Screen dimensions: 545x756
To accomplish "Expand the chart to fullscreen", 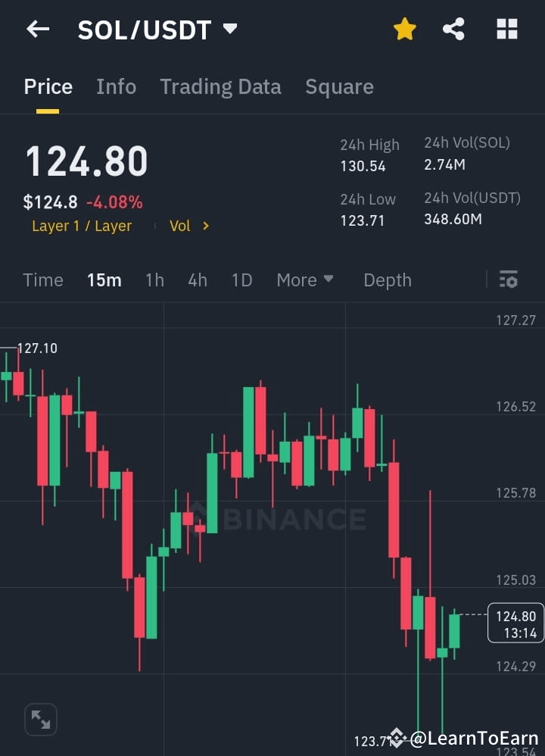I will 40,719.
